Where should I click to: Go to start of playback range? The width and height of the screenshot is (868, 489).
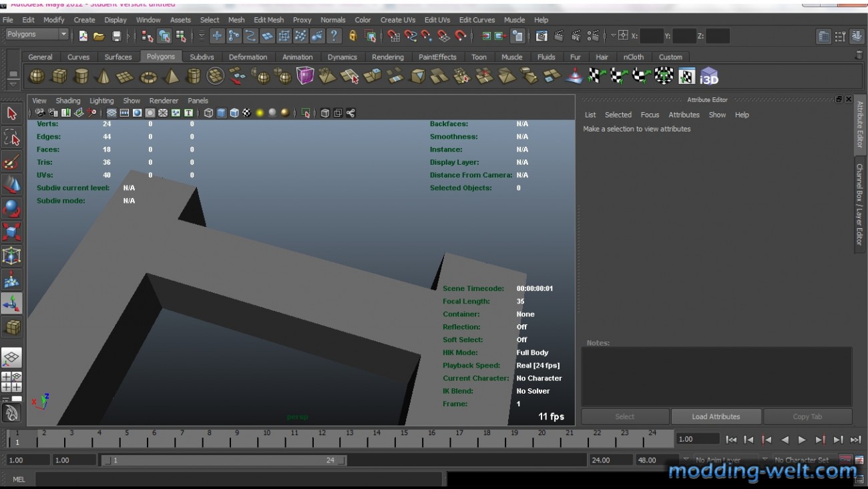731,440
